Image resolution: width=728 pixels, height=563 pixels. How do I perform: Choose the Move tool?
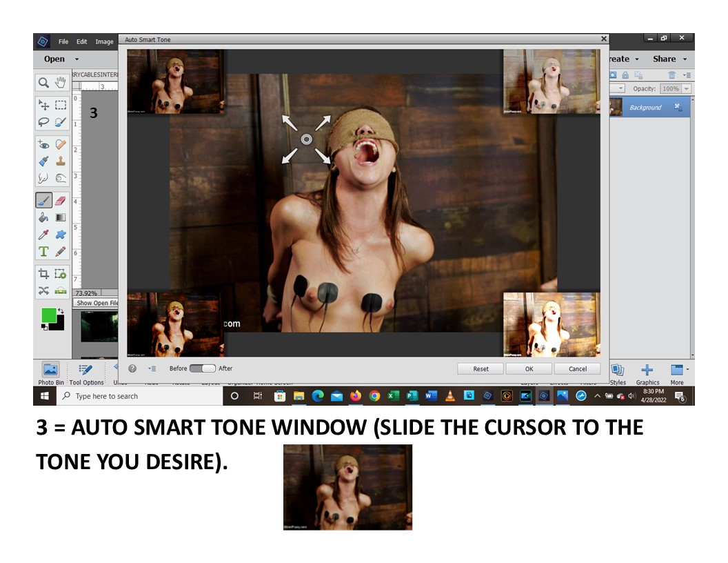coord(43,106)
